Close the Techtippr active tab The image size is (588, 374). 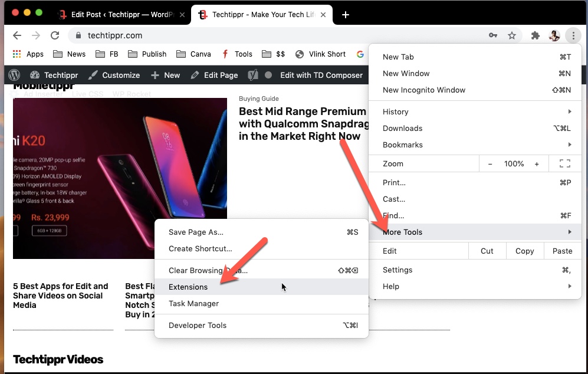coord(323,15)
